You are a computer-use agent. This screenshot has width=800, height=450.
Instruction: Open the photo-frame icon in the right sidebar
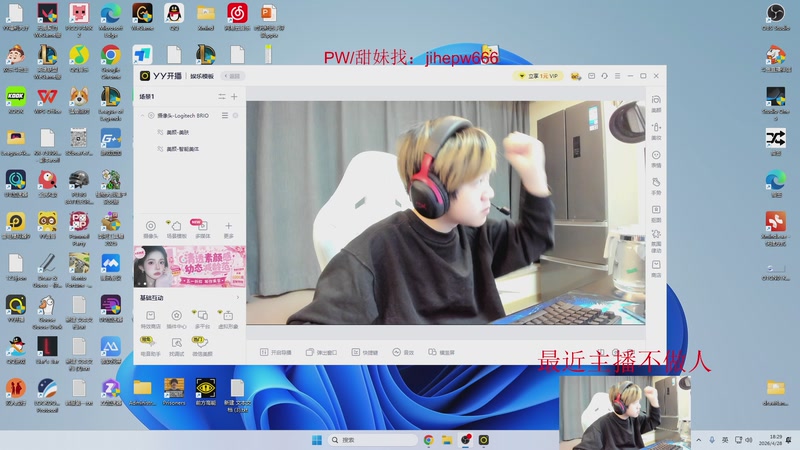(x=656, y=214)
